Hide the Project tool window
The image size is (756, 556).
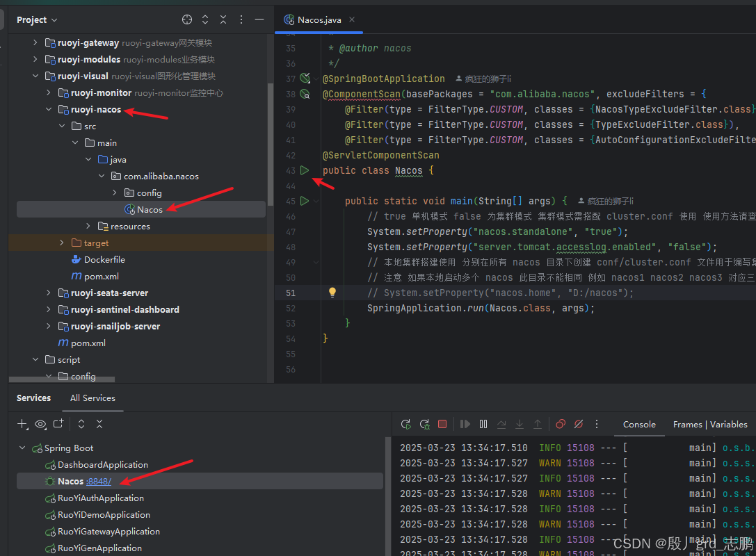tap(259, 19)
